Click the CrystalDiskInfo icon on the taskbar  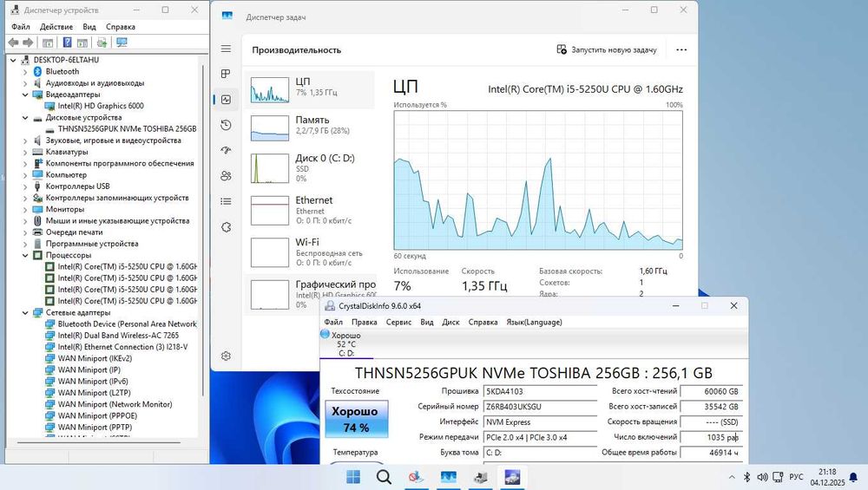point(513,477)
